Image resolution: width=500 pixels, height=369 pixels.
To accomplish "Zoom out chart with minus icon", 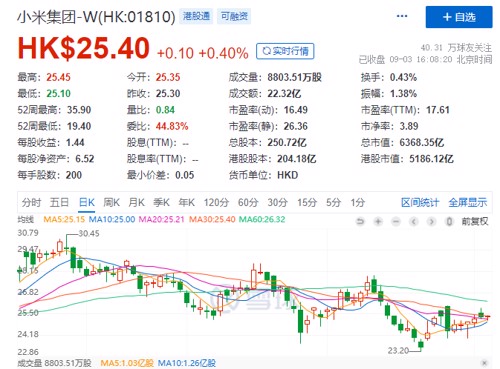I will [x=396, y=221].
